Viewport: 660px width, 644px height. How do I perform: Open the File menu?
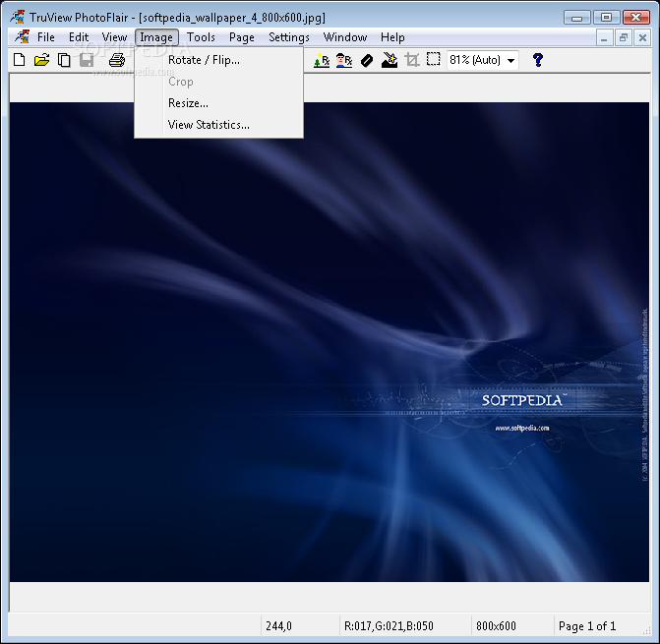[x=46, y=37]
